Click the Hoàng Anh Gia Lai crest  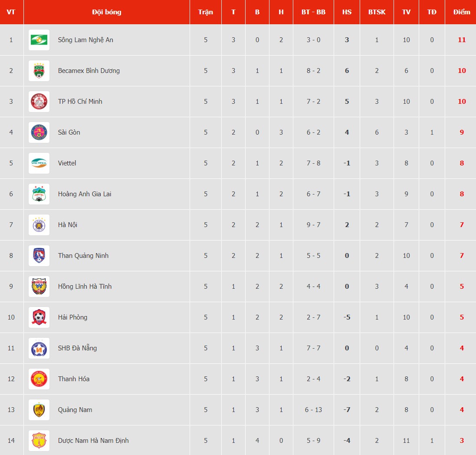(x=39, y=194)
